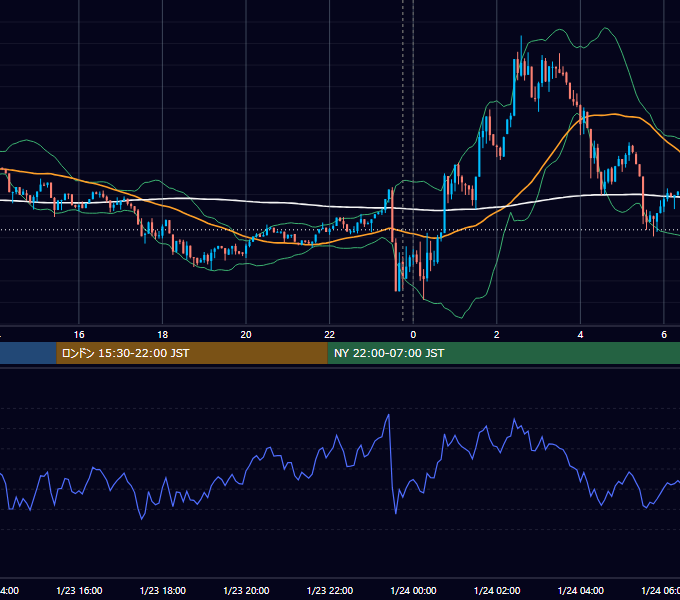The height and width of the screenshot is (600, 680).
Task: Click the 1/23 18:00 date label
Action: 163,590
